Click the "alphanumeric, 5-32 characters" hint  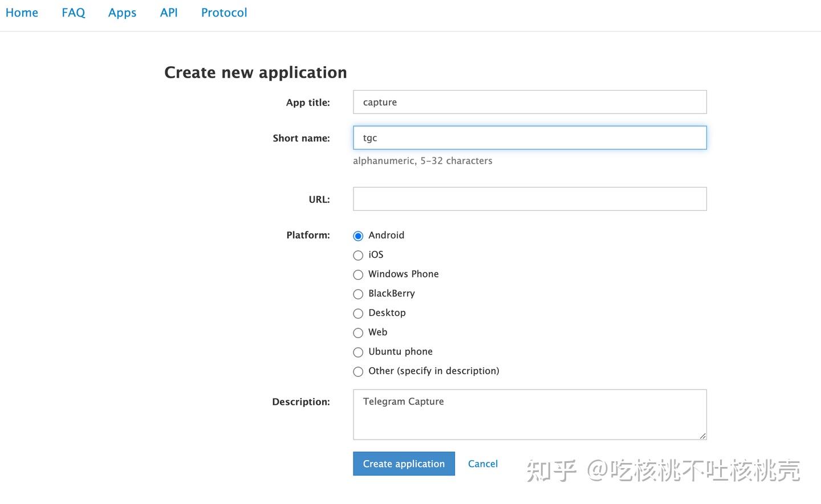click(x=422, y=161)
